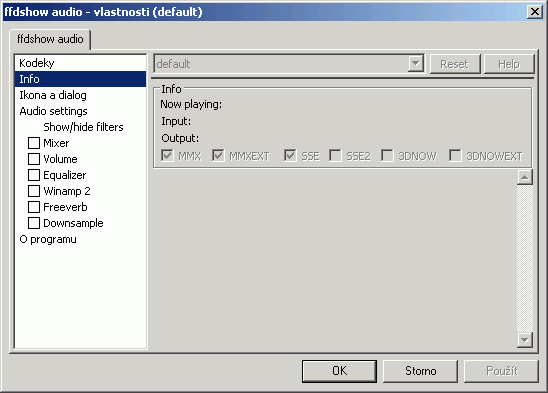Select the Info item in the list

tap(80, 79)
